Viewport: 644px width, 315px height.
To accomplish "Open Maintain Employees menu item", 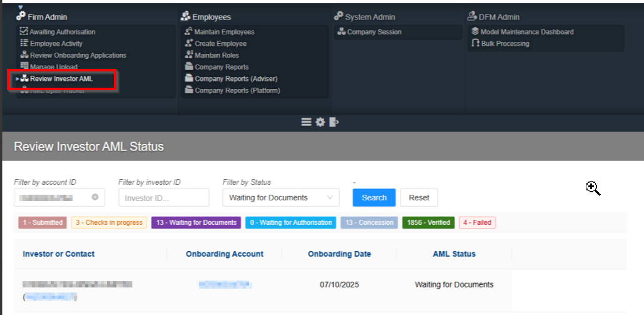I will (224, 32).
